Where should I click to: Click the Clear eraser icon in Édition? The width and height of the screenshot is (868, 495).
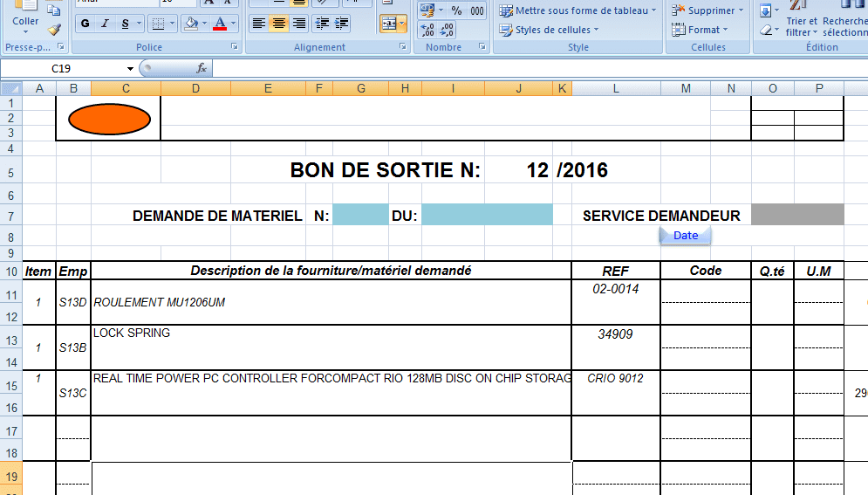[766, 30]
